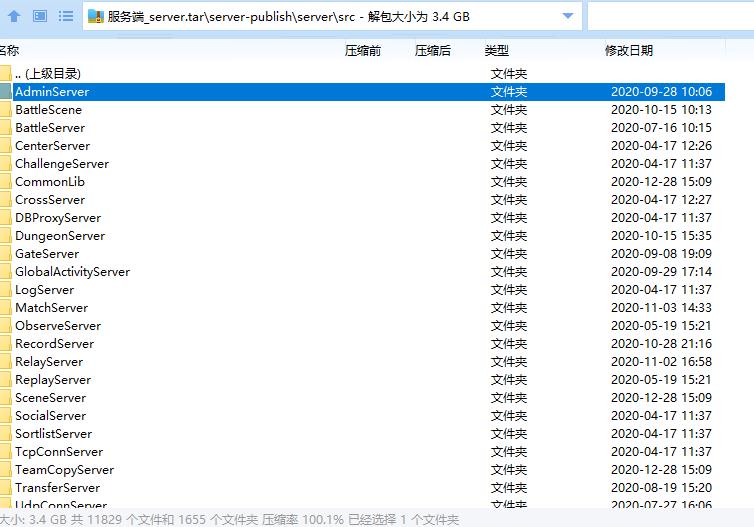Click the CommonLib folder icon
Screen dimensions: 754x527
pyautogui.click(x=5, y=182)
